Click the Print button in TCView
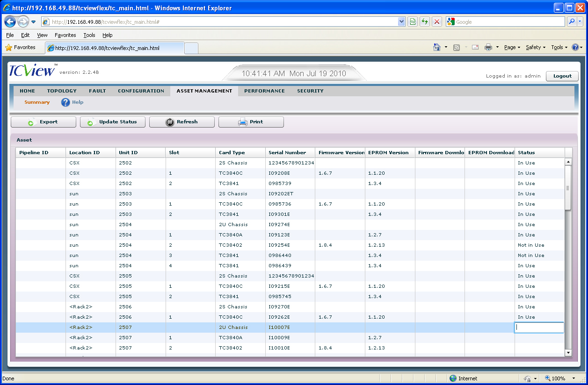588x385 pixels. click(251, 122)
